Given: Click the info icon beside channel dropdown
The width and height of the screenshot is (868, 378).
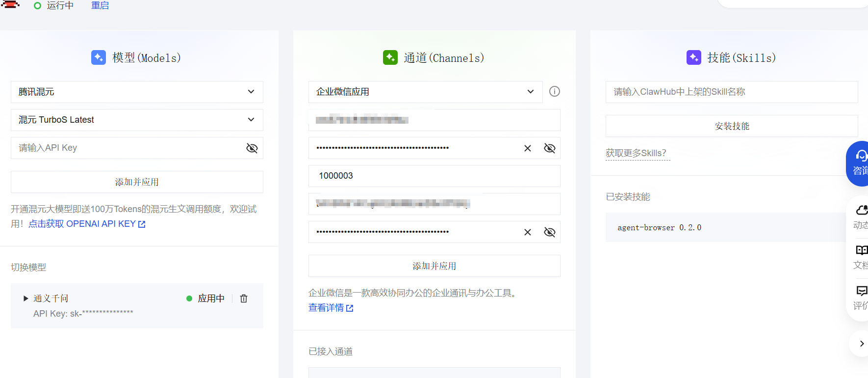Looking at the screenshot, I should click(x=555, y=91).
